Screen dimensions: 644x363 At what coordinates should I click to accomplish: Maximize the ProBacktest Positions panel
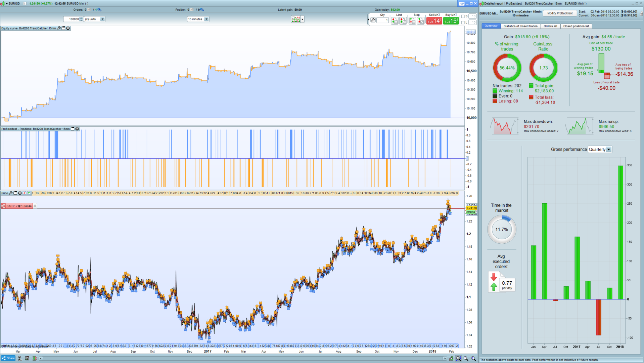coord(73,129)
